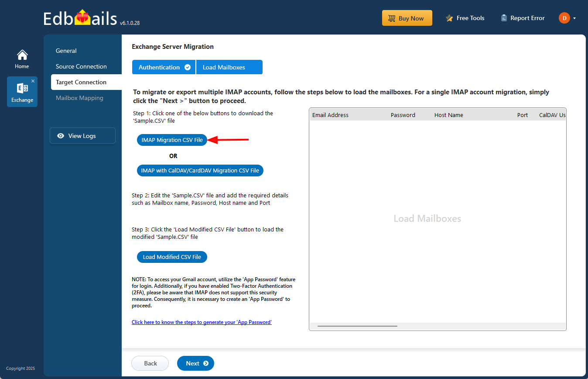Download IMAP with CalDAV/CardDAV Migration CSV File
The height and width of the screenshot is (379, 588).
(200, 170)
